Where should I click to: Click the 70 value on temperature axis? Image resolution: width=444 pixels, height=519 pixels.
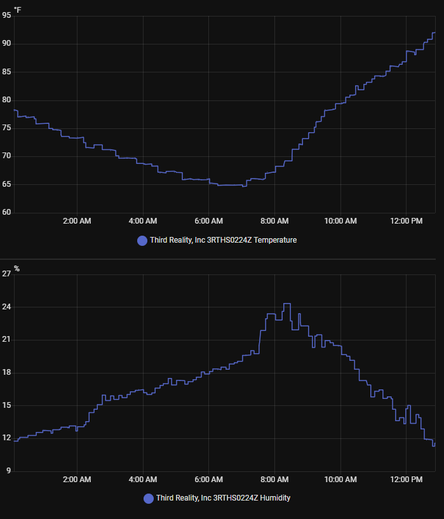click(6, 156)
